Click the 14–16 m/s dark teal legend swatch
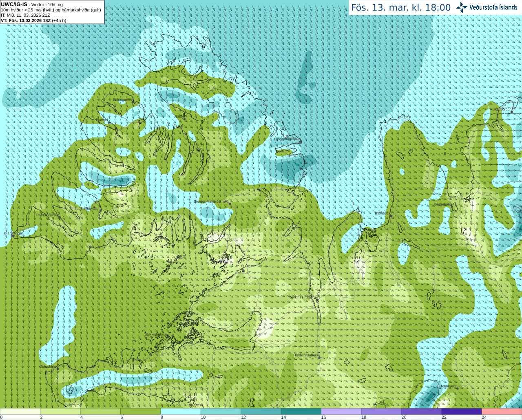The width and height of the screenshot is (522, 420). pos(301,411)
